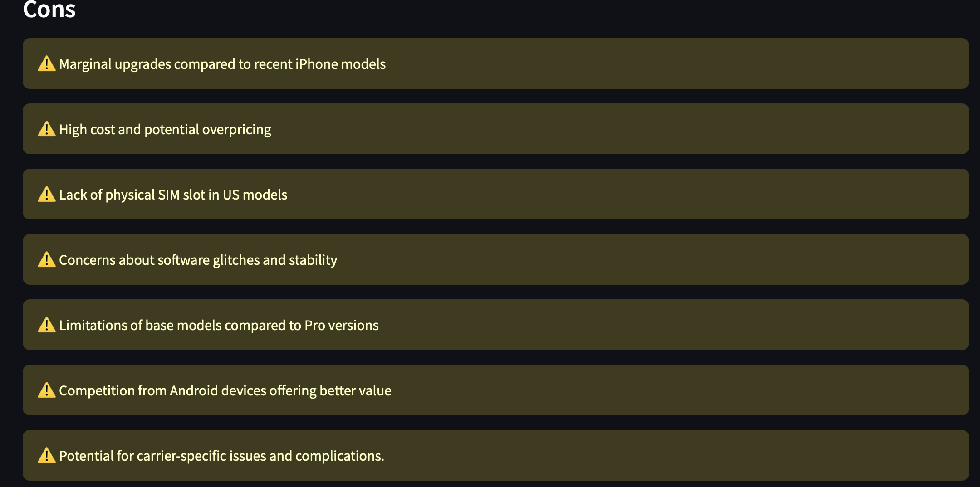Click warning icon beside Marginal upgrades item
This screenshot has height=487, width=980.
(47, 64)
